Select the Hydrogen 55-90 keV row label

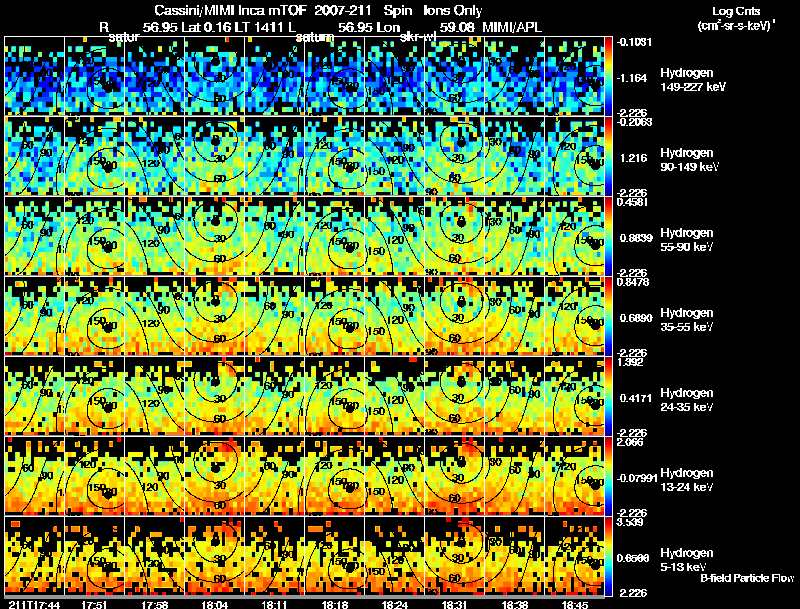(687, 240)
